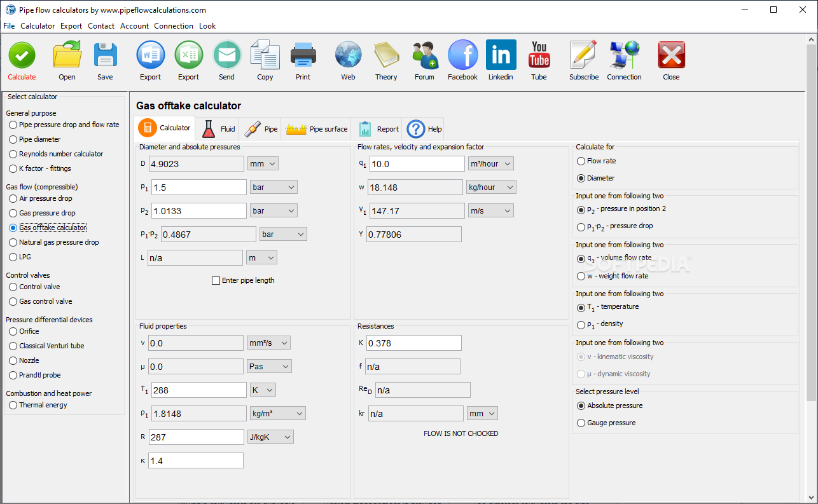Choose Flow rate under Calculate for

click(x=596, y=161)
